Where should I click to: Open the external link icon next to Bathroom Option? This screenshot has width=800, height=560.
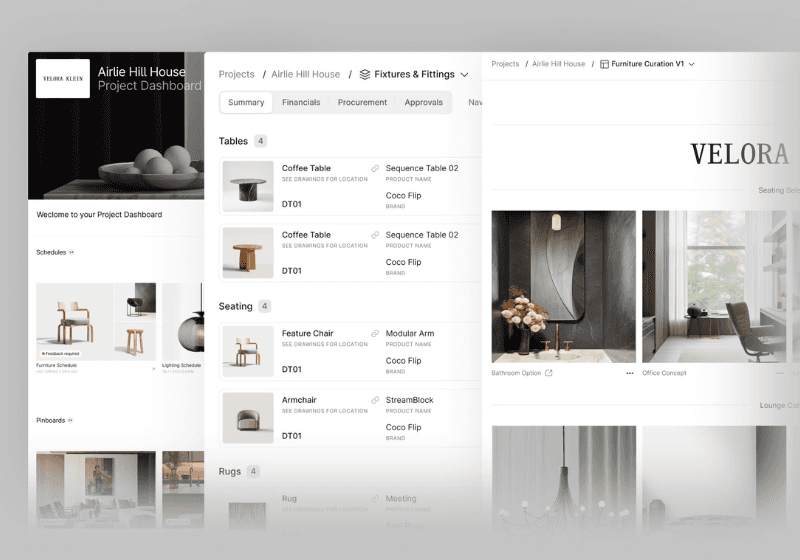[x=549, y=373]
